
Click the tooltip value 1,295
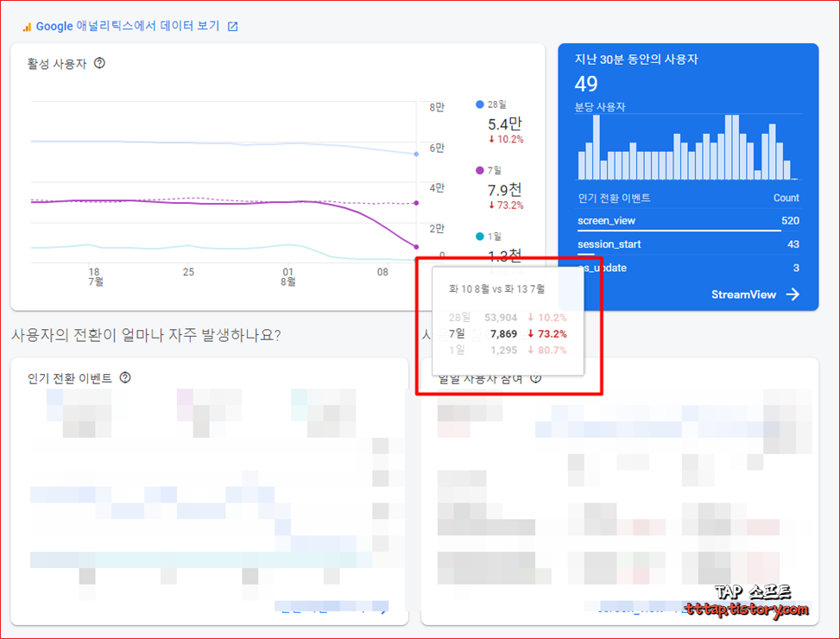[503, 351]
